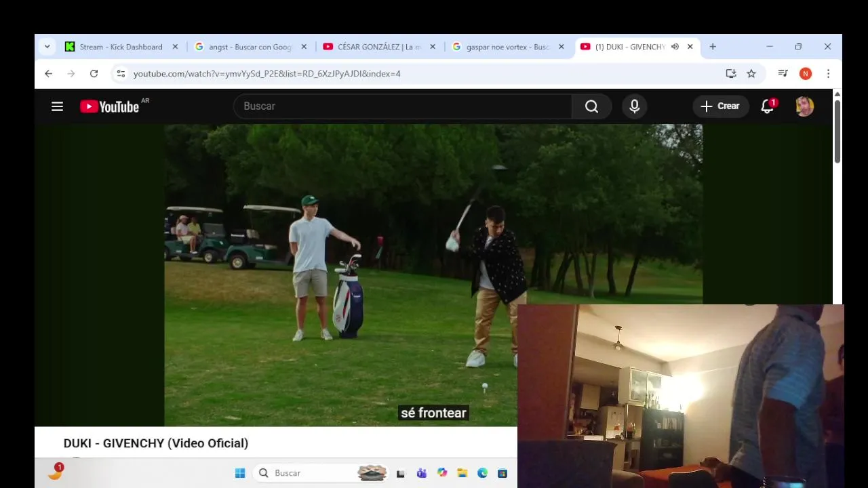Image resolution: width=868 pixels, height=488 pixels.
Task: Click the taskbar Buscar search box
Action: click(x=320, y=473)
